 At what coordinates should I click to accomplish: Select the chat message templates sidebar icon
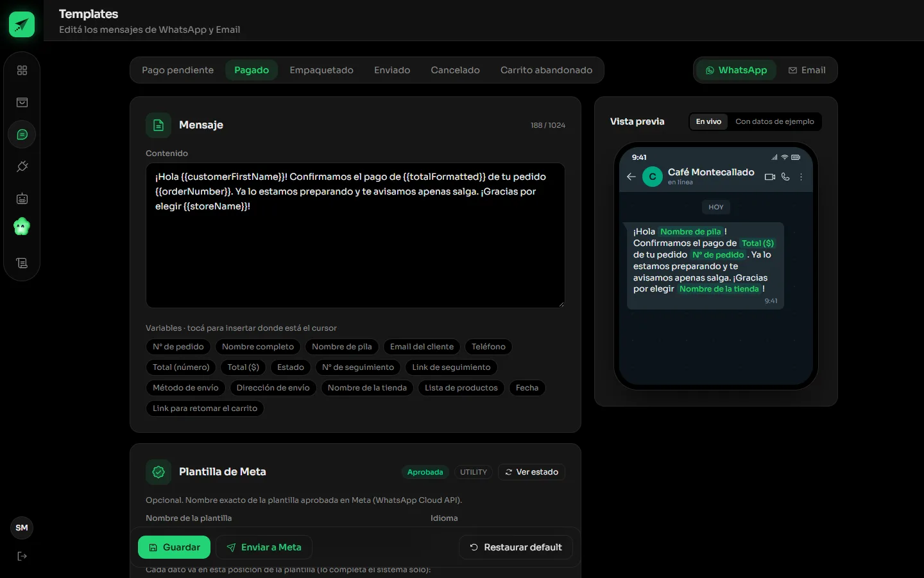coord(22,134)
